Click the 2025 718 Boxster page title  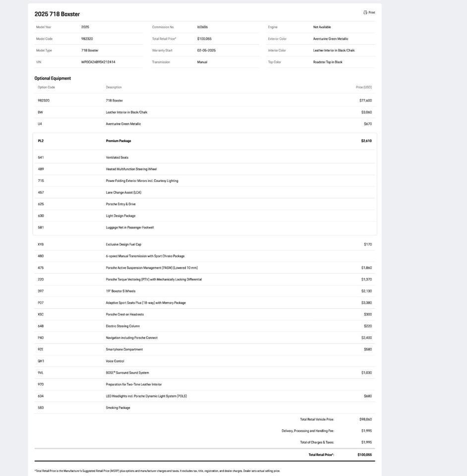[57, 14]
